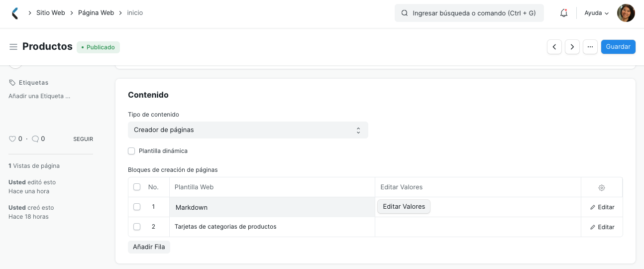Select all rows with header checkbox
The image size is (644, 269).
(137, 187)
